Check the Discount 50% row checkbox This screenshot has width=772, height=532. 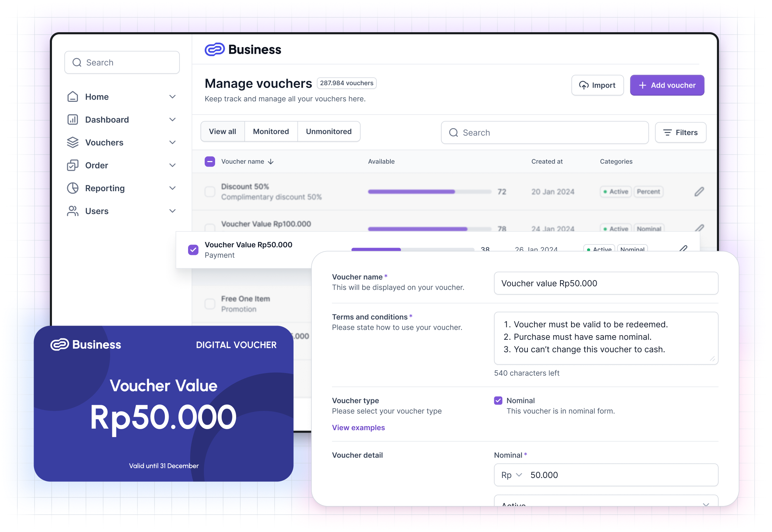coord(210,192)
